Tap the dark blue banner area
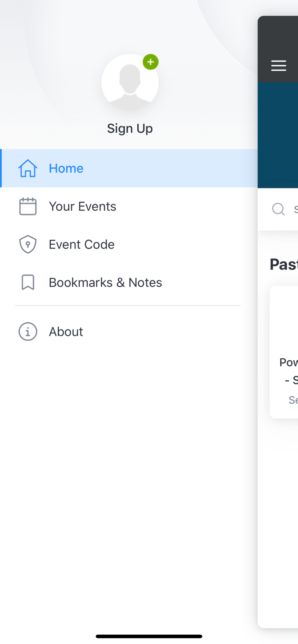 [x=278, y=135]
